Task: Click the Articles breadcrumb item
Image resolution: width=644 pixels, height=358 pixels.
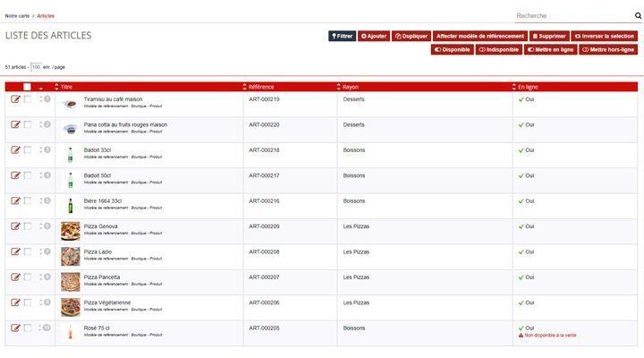Action: (x=46, y=15)
